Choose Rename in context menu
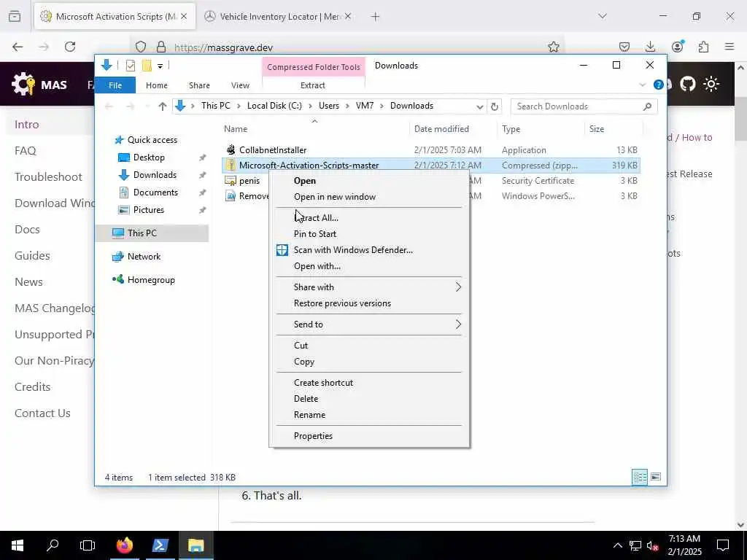Screen dimensions: 747x560 pos(369,415)
